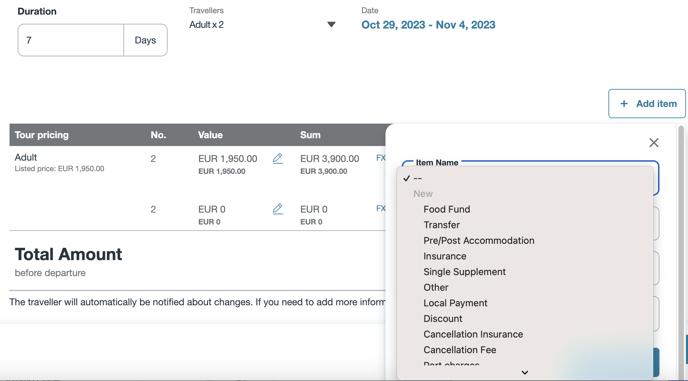Edit the Adult EUR 1,950.00 value with the pencil icon
Image resolution: width=688 pixels, height=381 pixels.
click(x=278, y=158)
